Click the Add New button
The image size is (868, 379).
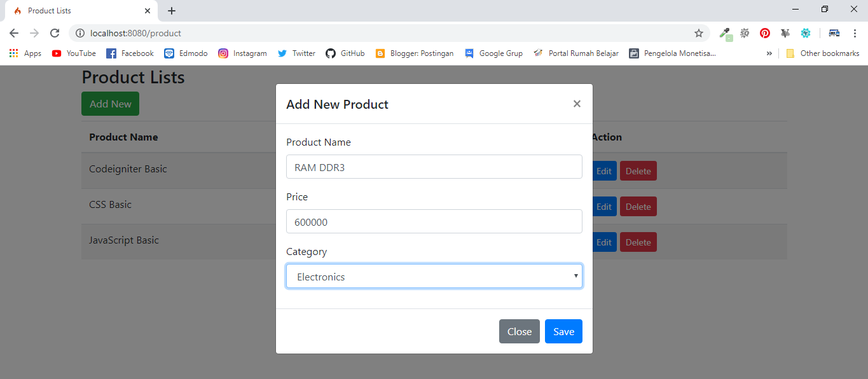tap(110, 104)
